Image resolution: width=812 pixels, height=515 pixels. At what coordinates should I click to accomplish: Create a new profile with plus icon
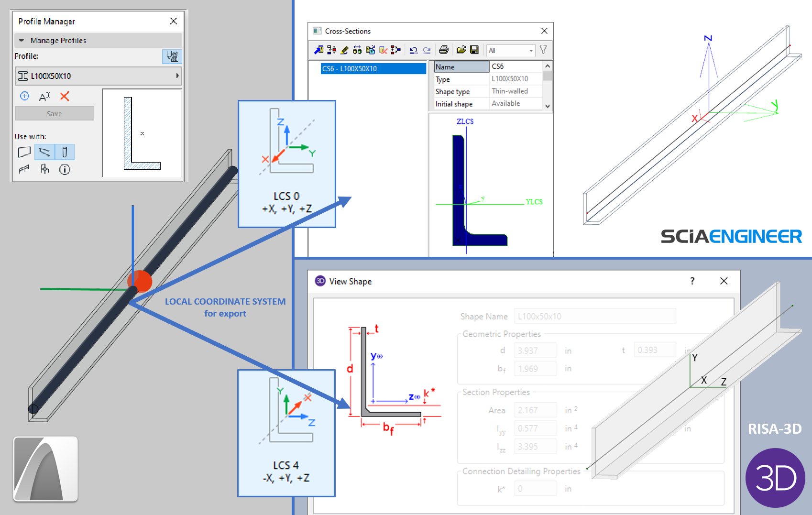click(25, 96)
